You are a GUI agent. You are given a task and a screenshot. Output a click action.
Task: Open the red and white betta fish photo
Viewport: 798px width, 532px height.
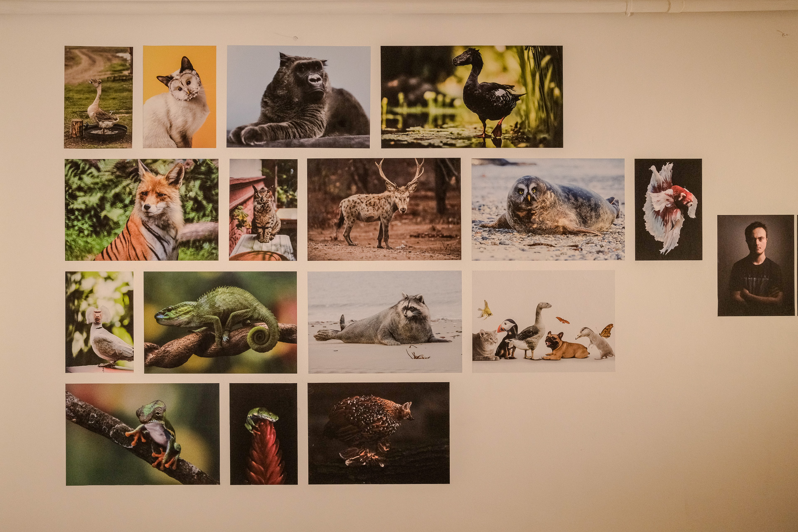pos(668,209)
